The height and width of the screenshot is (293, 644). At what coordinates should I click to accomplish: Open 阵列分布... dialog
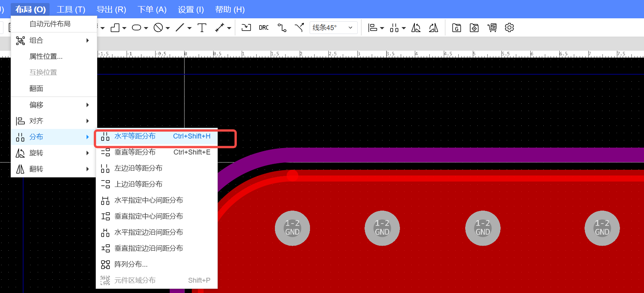[157, 264]
